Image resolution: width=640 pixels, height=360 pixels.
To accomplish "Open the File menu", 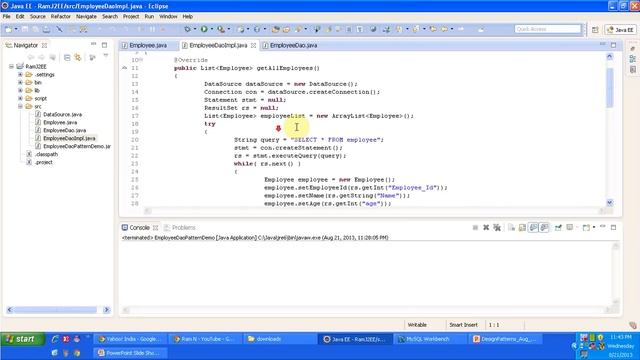I will pyautogui.click(x=7, y=16).
